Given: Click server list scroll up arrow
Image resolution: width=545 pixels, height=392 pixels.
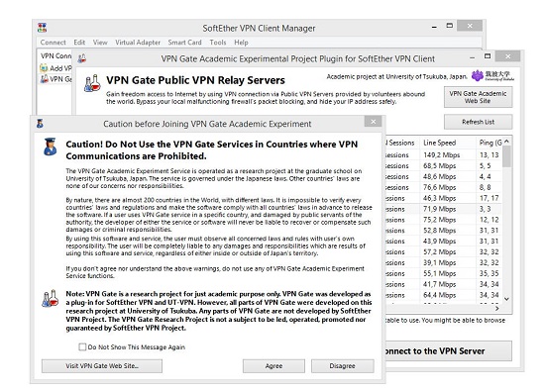Looking at the screenshot, I should [x=506, y=142].
